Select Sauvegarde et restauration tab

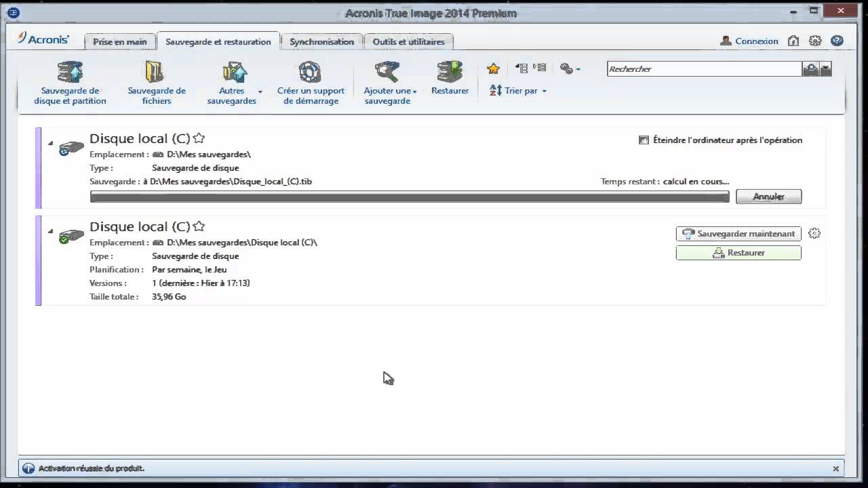[x=218, y=41]
